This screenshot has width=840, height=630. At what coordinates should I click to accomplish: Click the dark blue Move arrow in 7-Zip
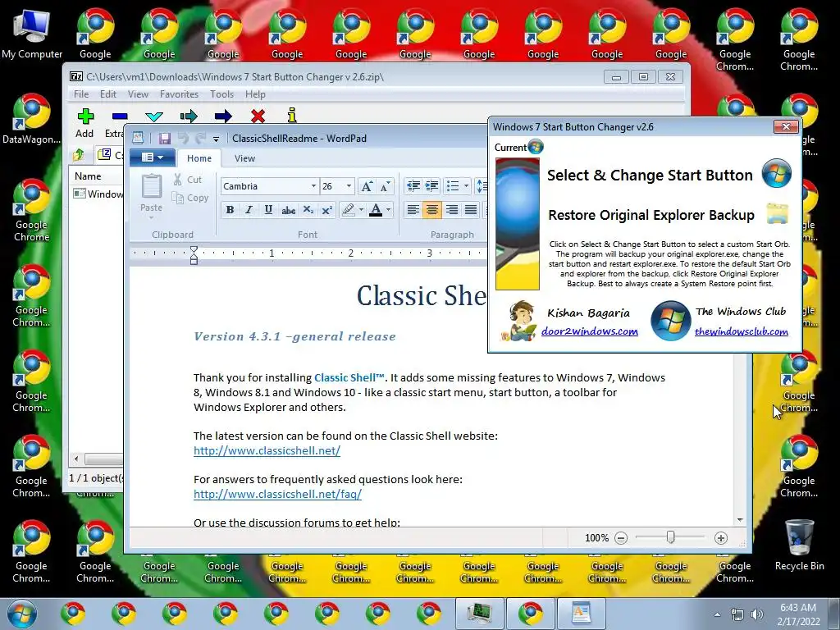(x=223, y=116)
